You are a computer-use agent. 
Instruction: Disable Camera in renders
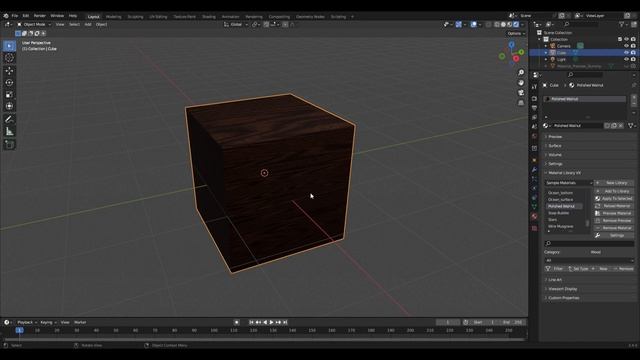pos(633,46)
